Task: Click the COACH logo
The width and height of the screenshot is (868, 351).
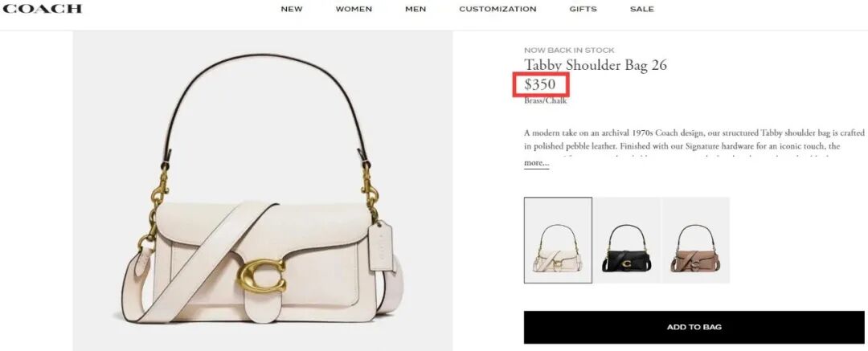Action: coord(43,8)
